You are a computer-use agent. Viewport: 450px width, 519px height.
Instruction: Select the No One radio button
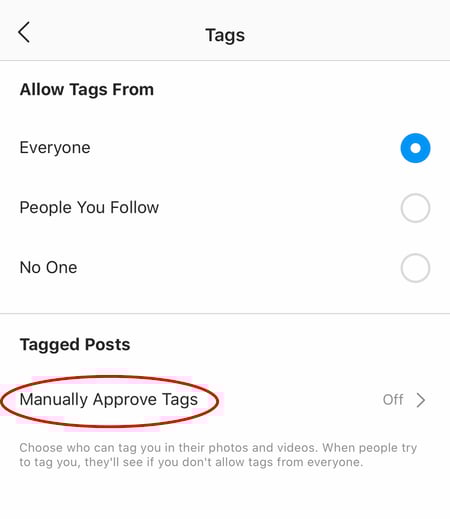click(x=415, y=268)
